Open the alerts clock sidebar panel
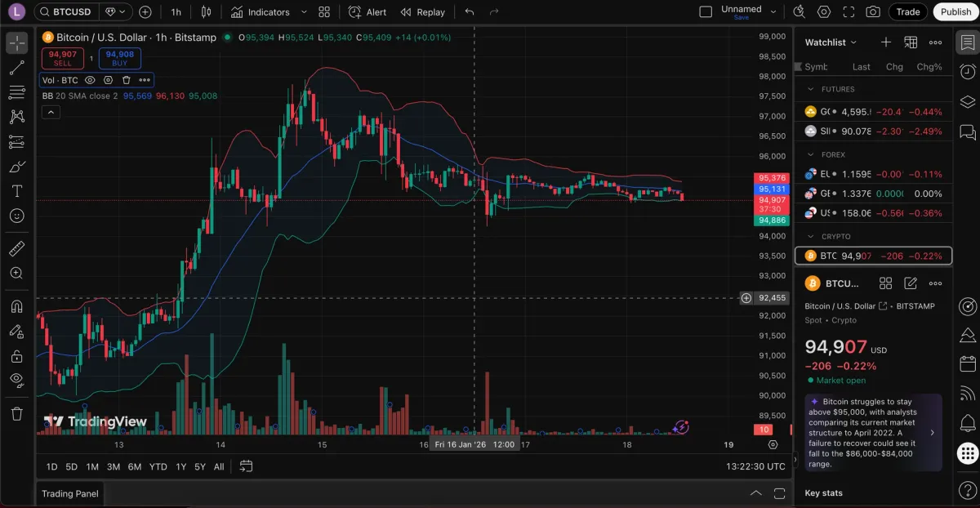This screenshot has height=508, width=980. coord(968,72)
